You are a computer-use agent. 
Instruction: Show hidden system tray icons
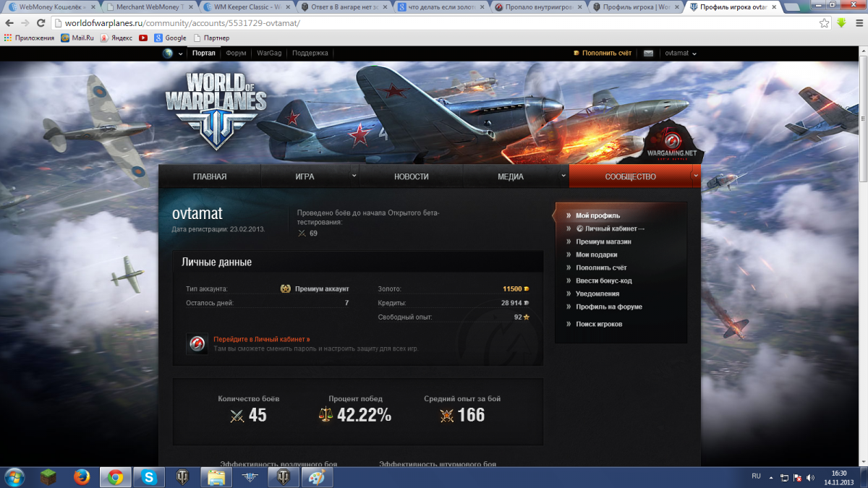tap(772, 477)
